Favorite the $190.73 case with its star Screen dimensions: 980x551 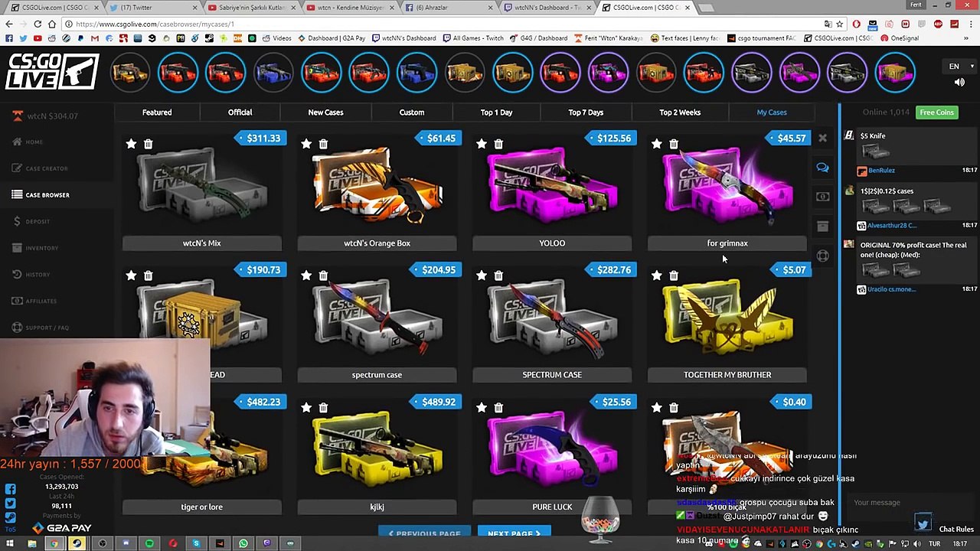pyautogui.click(x=131, y=275)
